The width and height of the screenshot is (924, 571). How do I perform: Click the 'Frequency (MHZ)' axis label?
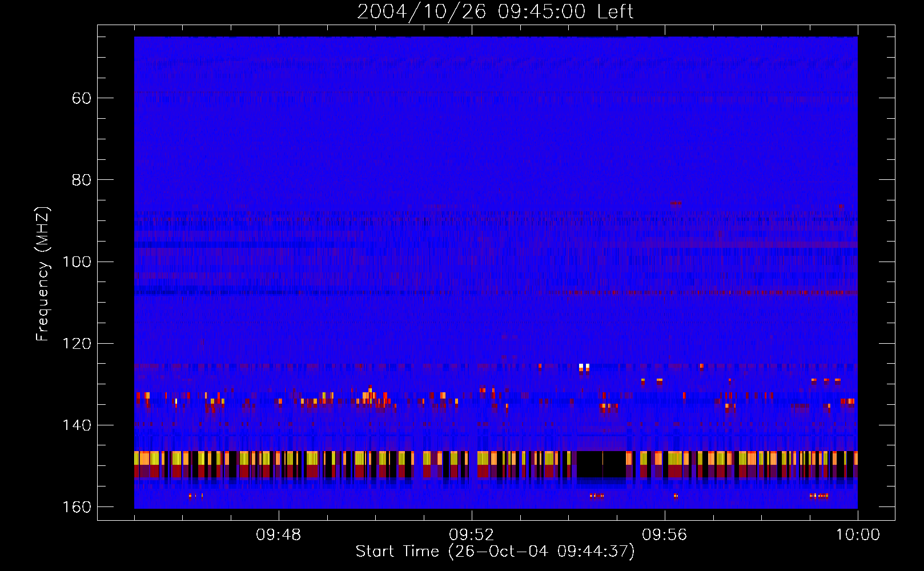click(43, 274)
